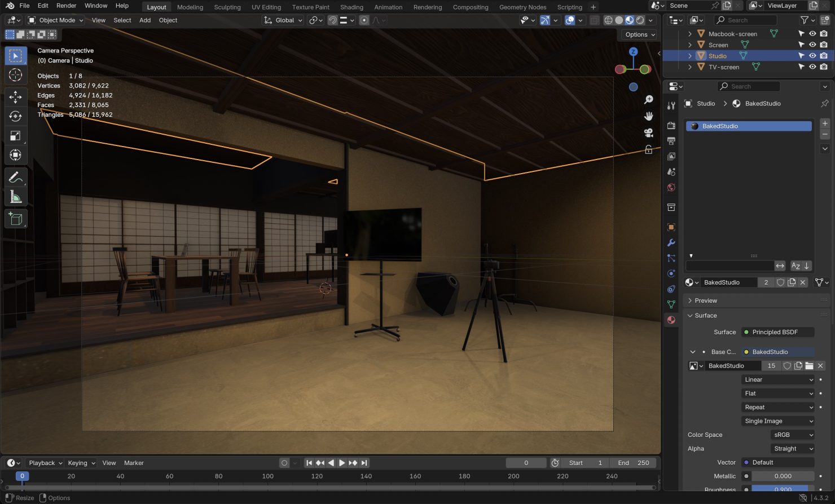Toggle selectability of Macbook-screen object

pyautogui.click(x=801, y=34)
